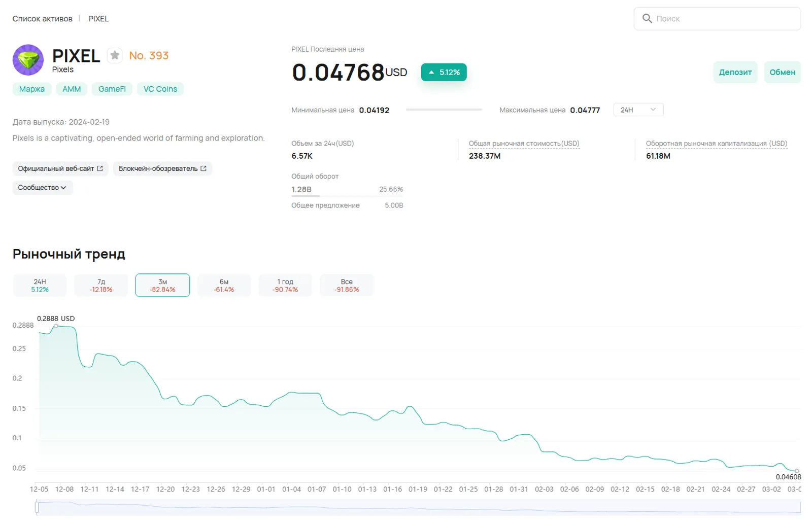
Task: Click Общая рыночная стоимость(USD) label
Action: click(x=524, y=144)
